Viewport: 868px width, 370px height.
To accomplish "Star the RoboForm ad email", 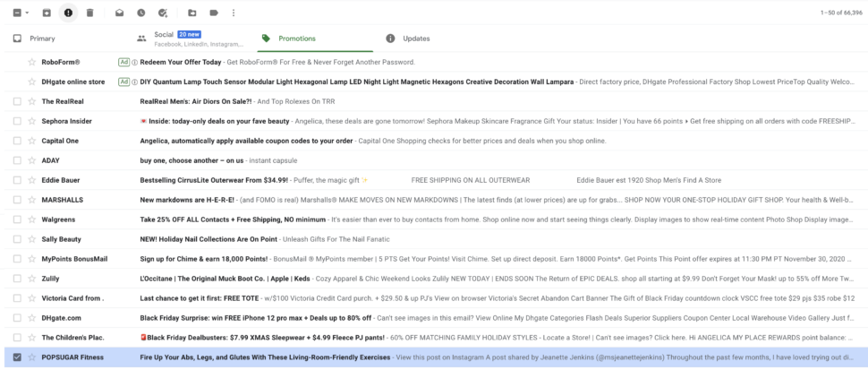I will (x=32, y=62).
